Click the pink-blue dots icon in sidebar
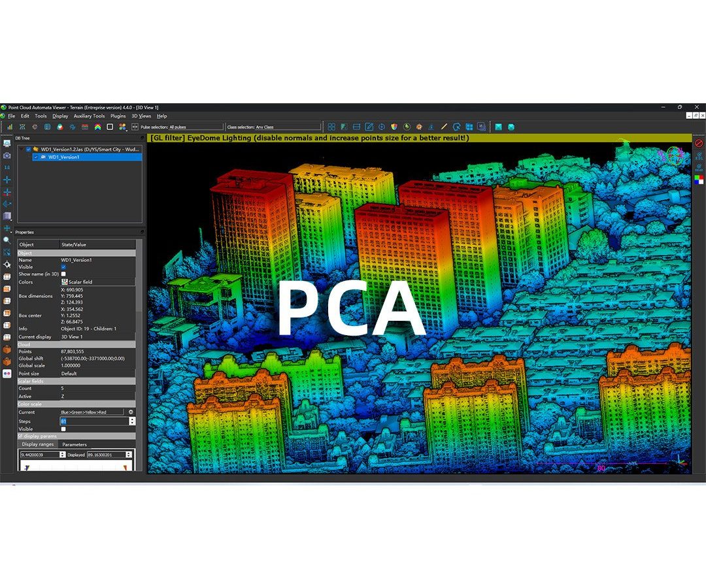706x588 pixels. [7, 374]
